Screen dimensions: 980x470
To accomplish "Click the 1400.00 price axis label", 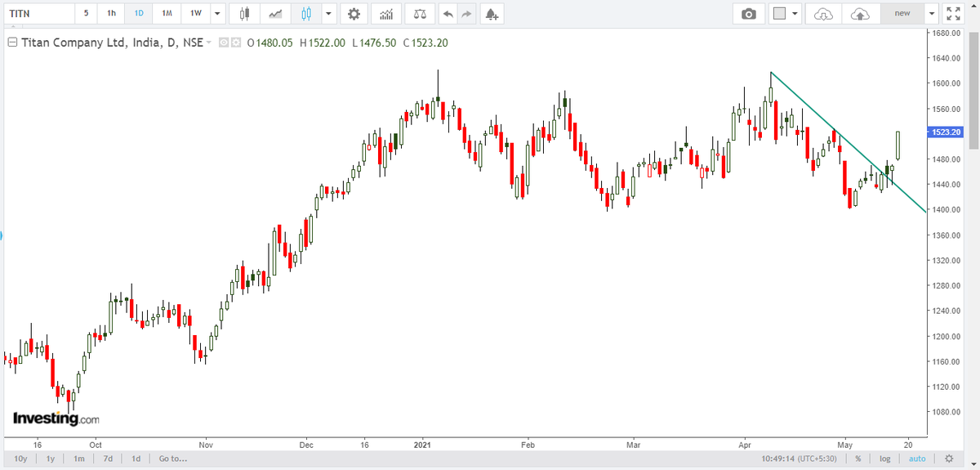I will (947, 209).
